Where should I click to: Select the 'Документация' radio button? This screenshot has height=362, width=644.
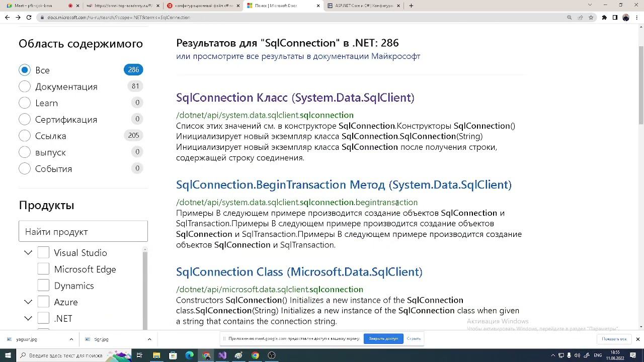pos(25,86)
